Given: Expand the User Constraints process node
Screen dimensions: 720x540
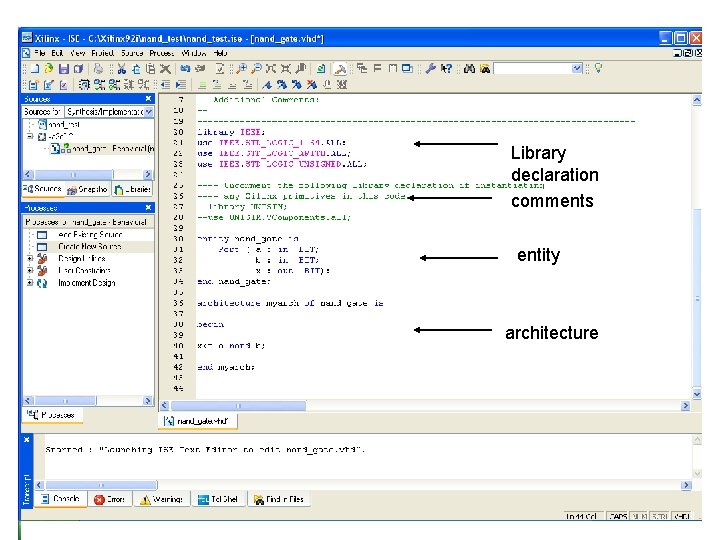Looking at the screenshot, I should coord(30,270).
